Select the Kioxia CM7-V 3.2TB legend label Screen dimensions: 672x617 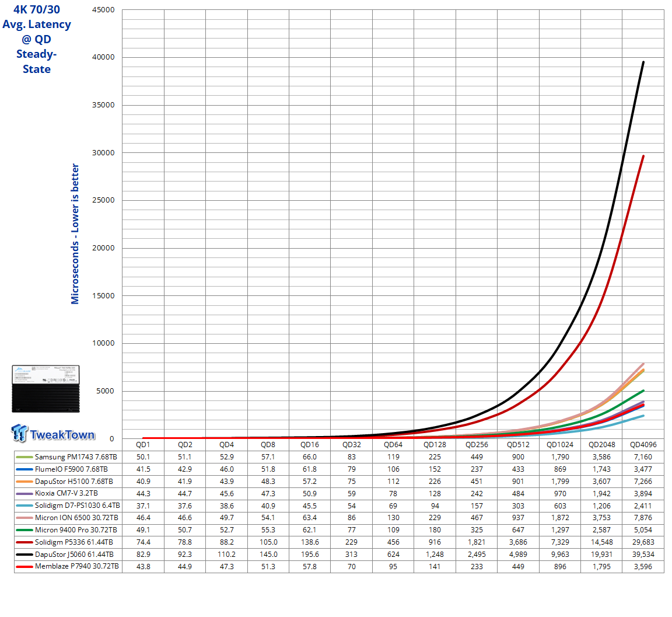pyautogui.click(x=66, y=493)
